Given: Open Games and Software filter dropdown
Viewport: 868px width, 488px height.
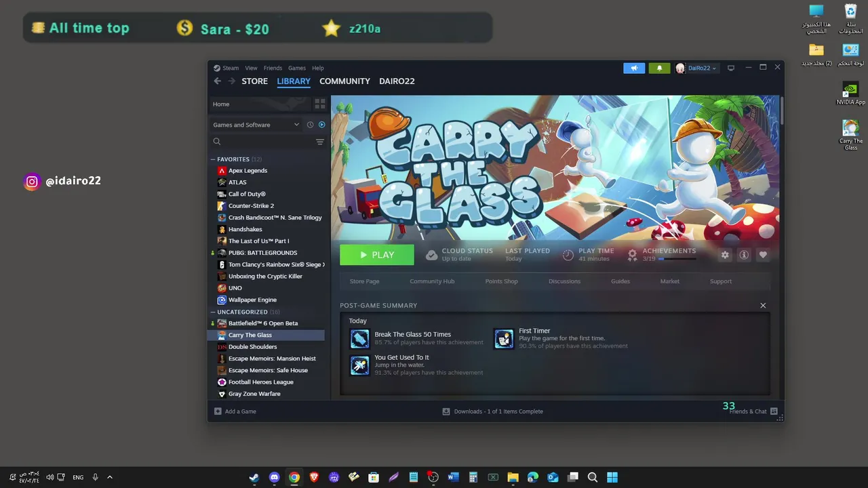Looking at the screenshot, I should click(x=256, y=125).
